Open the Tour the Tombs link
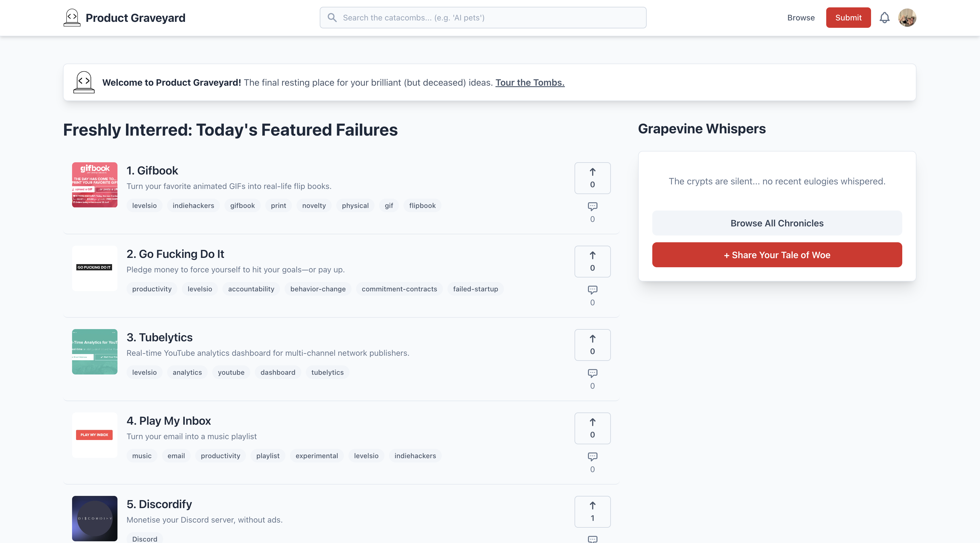Screen dimensions: 980x543 [x=529, y=82]
